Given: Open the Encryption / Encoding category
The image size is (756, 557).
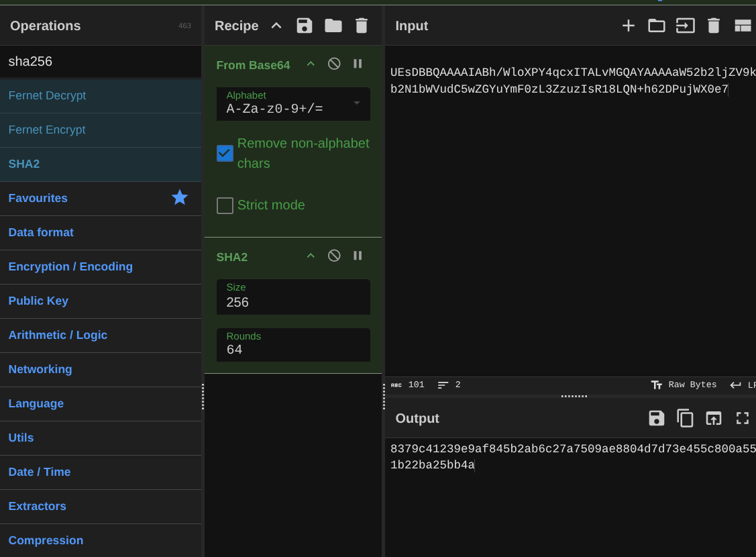Looking at the screenshot, I should pyautogui.click(x=70, y=266).
